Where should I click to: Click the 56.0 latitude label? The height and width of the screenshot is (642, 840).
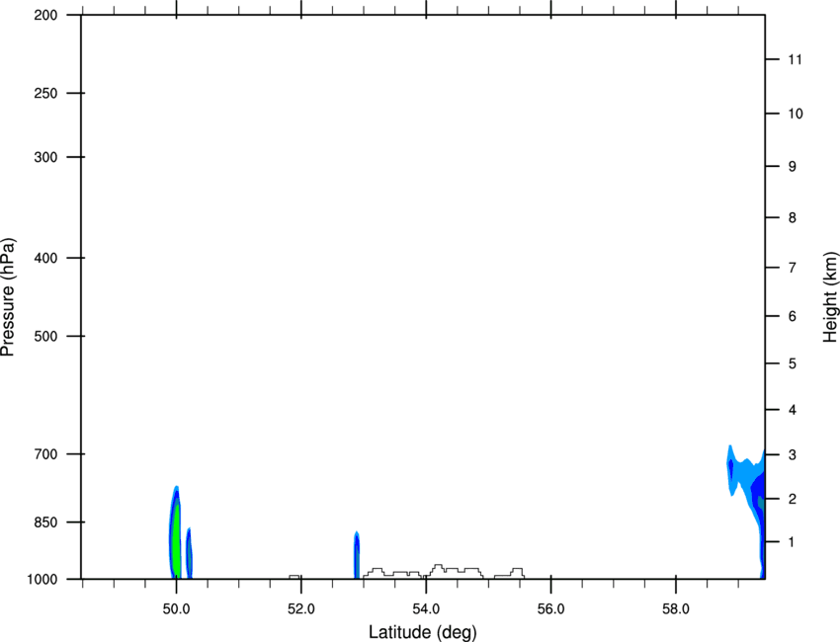[x=550, y=609]
